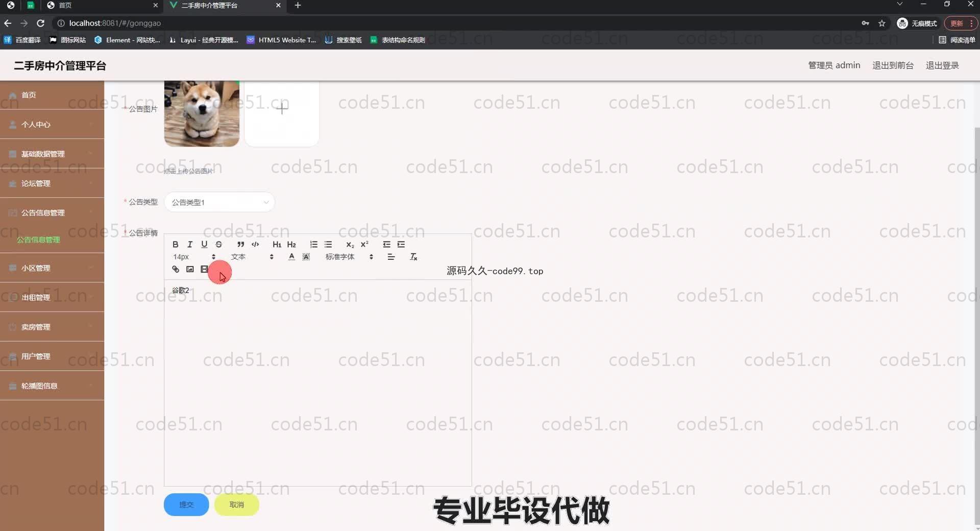This screenshot has height=531, width=980.
Task: Reload the page
Action: (41, 23)
